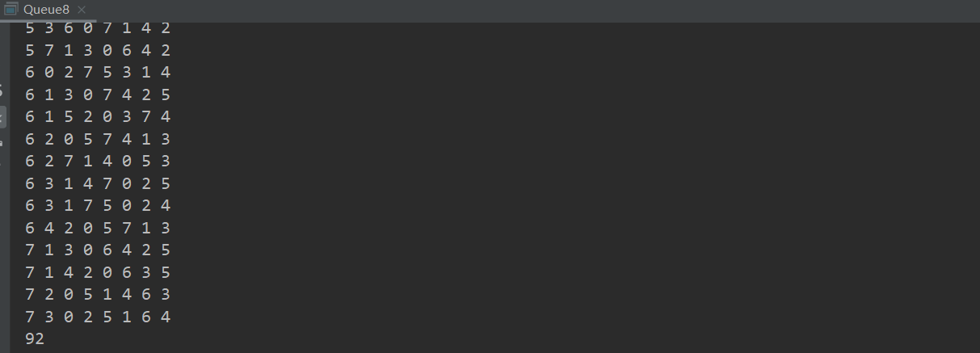Click output line 5 7 1 3 0 6 4 2

tap(98, 50)
